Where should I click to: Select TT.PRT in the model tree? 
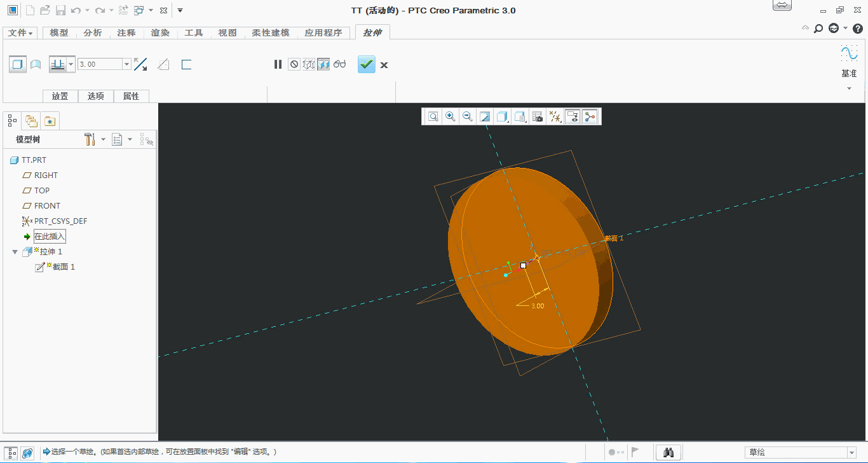click(34, 160)
